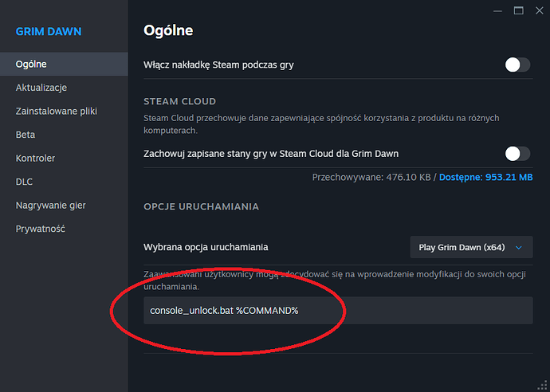Close the Grim Dawn properties window

click(x=540, y=11)
